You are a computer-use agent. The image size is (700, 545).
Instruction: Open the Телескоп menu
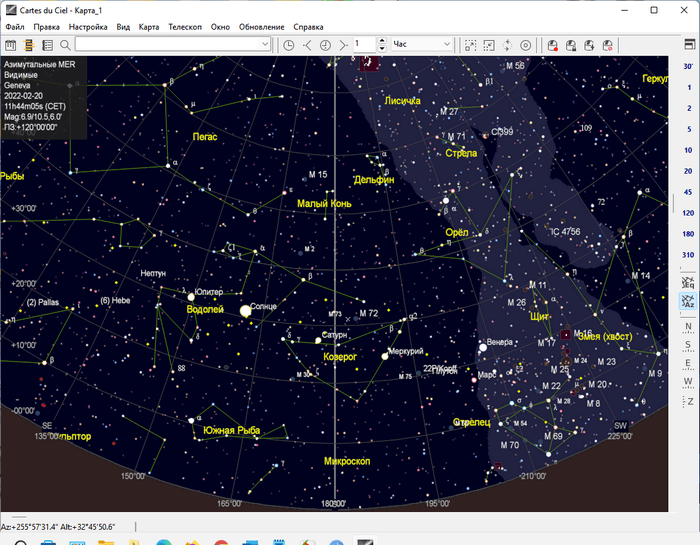(185, 27)
